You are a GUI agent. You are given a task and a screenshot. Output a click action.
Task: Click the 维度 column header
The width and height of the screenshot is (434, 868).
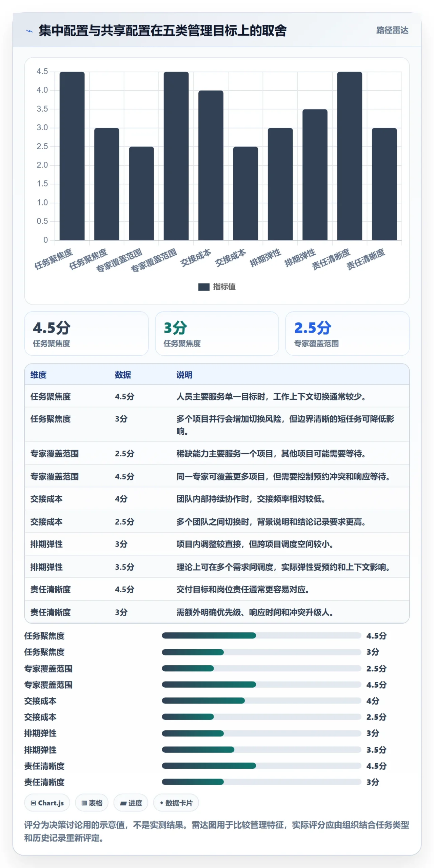38,375
